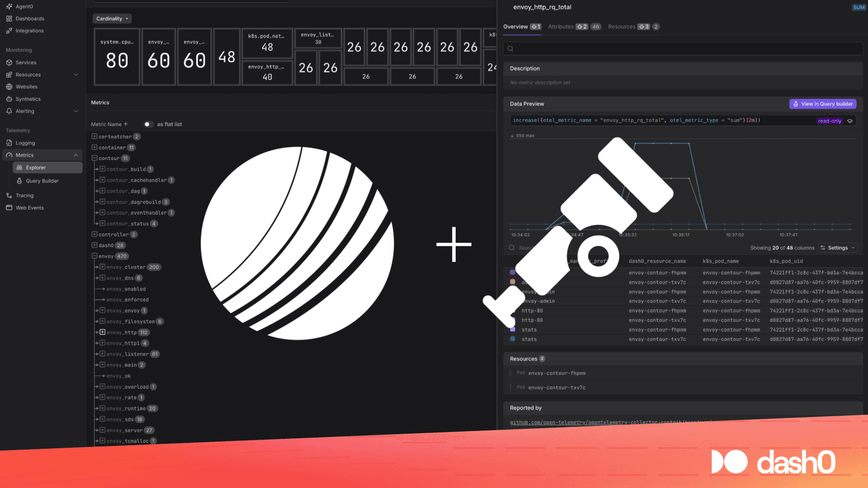Click the read-only badge
Viewport: 868px width, 488px height.
830,121
